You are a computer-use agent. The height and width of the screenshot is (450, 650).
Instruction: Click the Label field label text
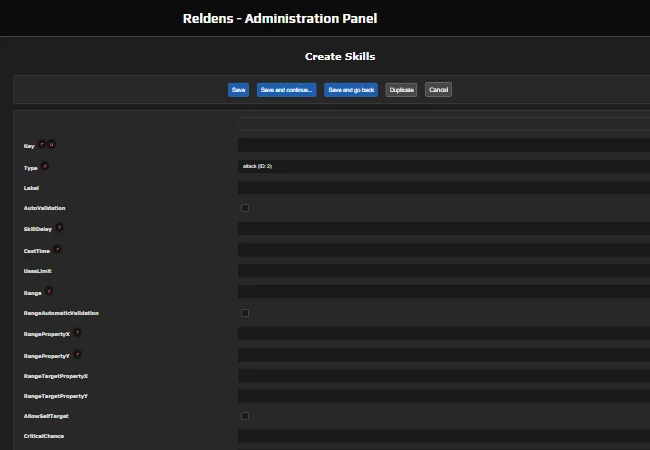pos(31,188)
